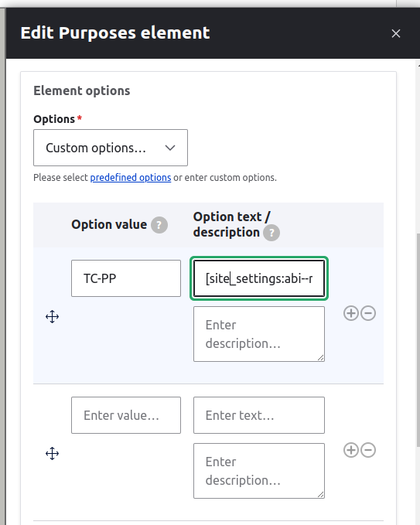The height and width of the screenshot is (525, 420).
Task: Add option after the empty second row
Action: pyautogui.click(x=351, y=450)
